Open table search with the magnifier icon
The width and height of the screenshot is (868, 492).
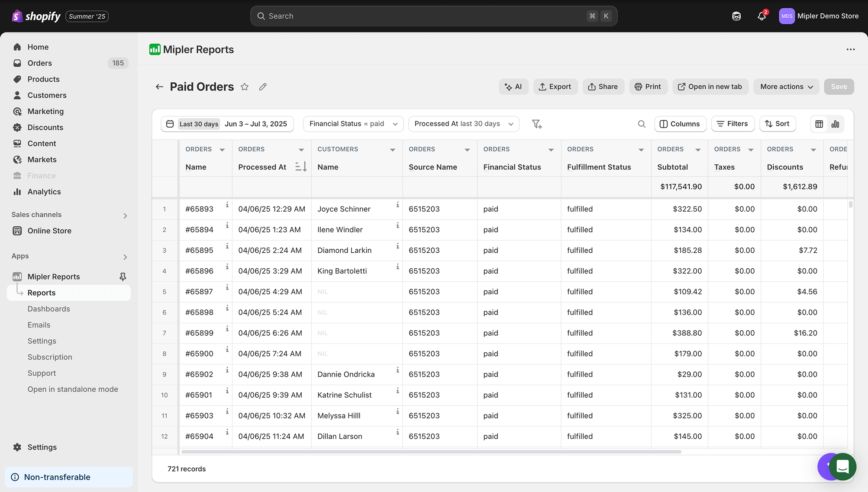[x=642, y=124]
